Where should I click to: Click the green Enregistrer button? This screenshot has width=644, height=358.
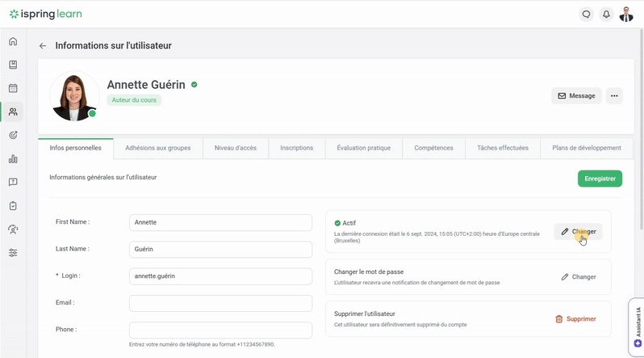coord(600,179)
